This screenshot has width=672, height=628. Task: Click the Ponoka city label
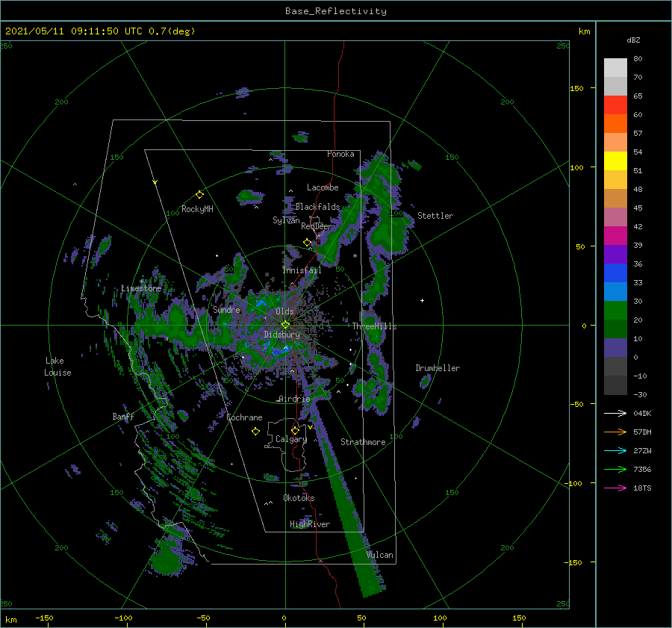coord(340,154)
